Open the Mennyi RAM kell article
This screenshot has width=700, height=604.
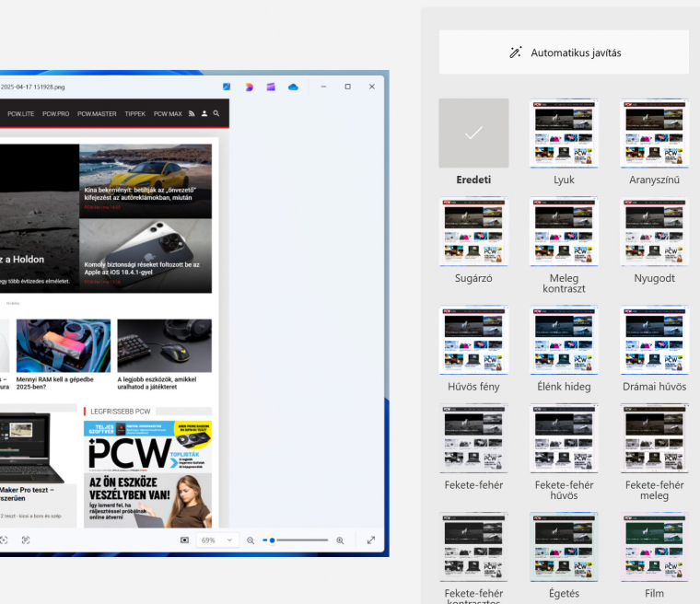[55, 383]
